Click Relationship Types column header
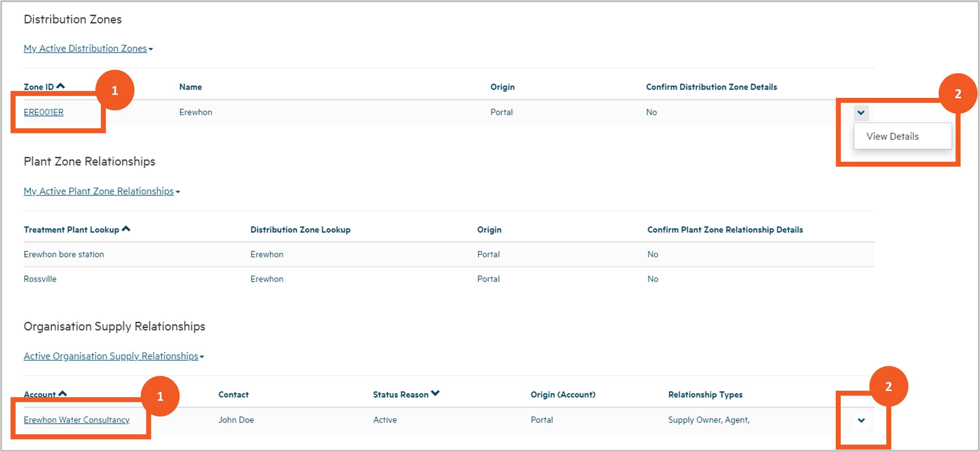The width and height of the screenshot is (980, 452). point(705,395)
